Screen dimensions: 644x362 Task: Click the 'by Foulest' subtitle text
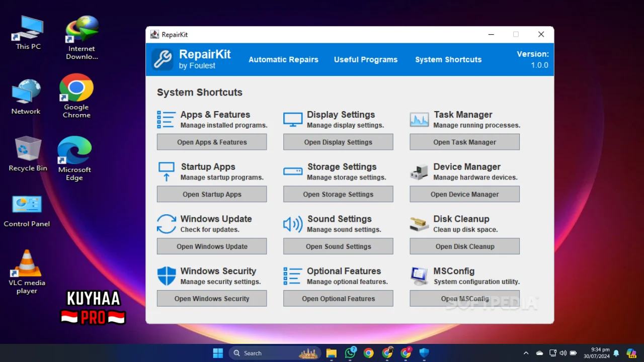click(197, 66)
